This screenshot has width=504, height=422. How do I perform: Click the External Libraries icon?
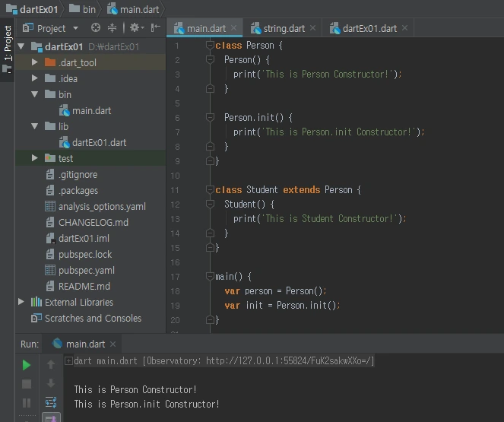[36, 302]
